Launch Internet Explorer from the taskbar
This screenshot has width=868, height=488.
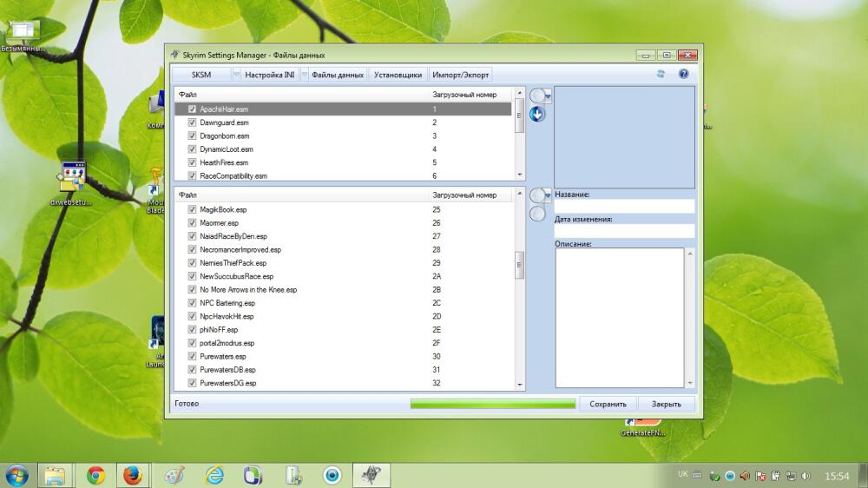coord(214,475)
